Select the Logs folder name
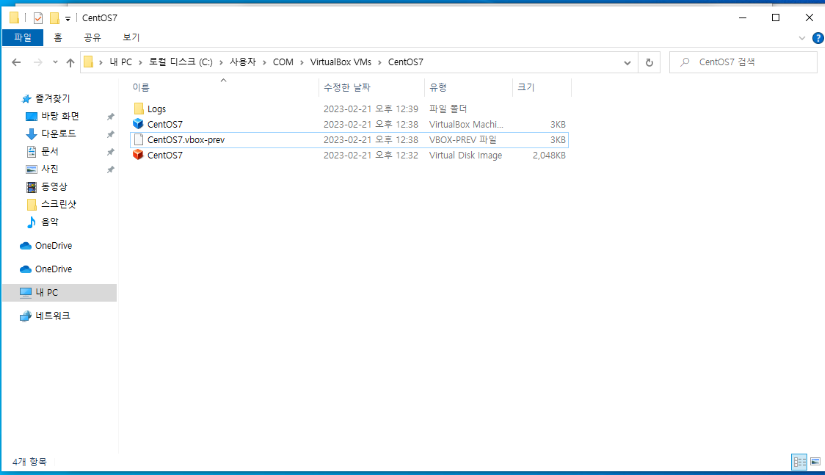This screenshot has height=475, width=825. 156,109
